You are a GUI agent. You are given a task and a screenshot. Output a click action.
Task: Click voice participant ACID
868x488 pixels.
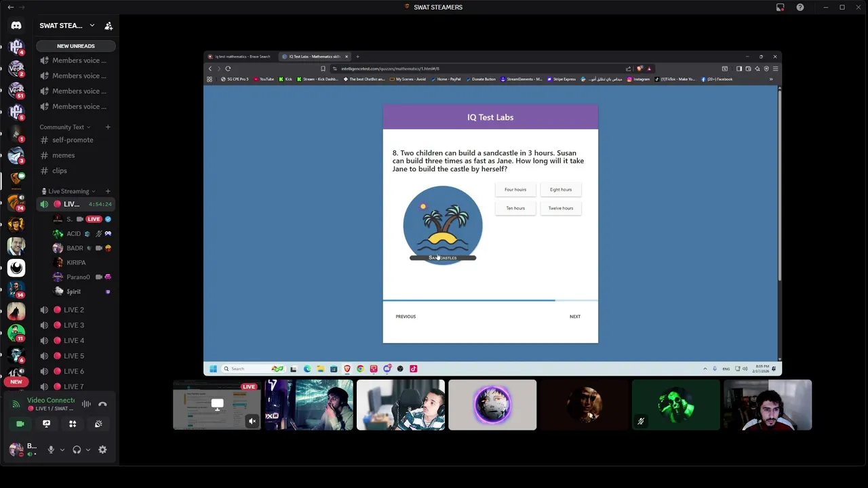pos(81,234)
